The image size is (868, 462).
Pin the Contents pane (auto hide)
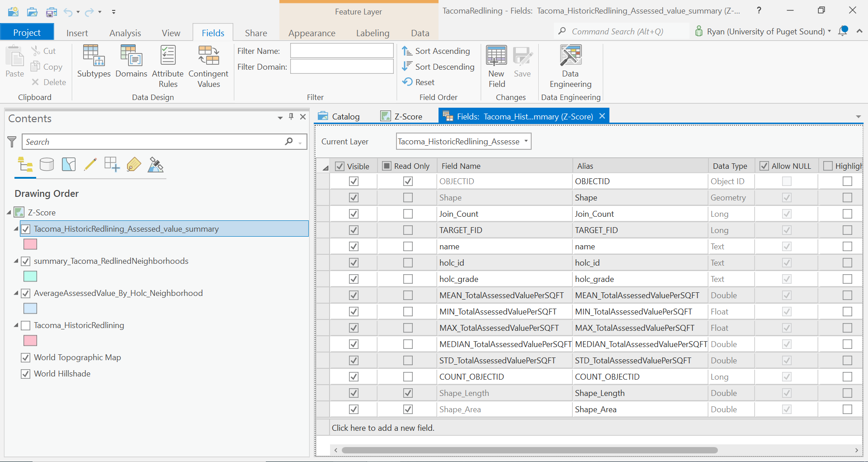291,117
